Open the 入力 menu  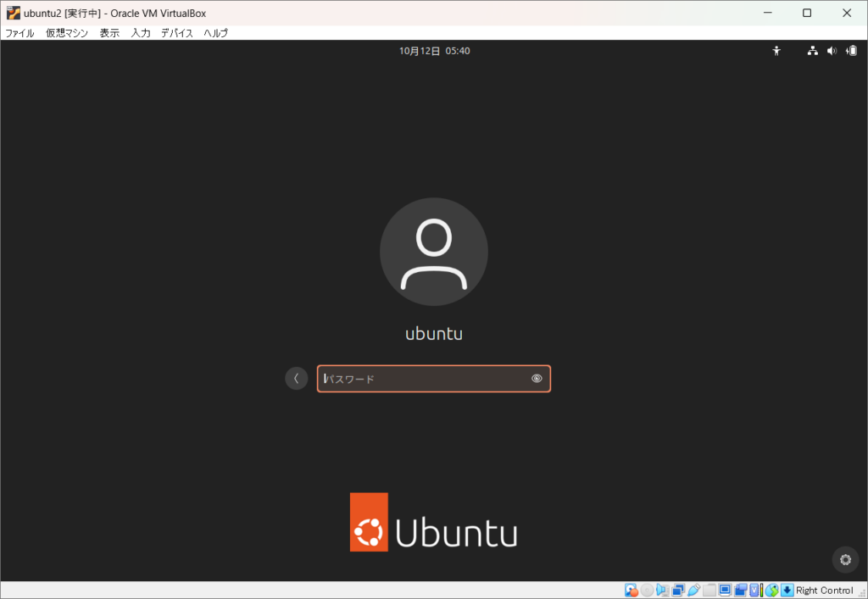(141, 33)
